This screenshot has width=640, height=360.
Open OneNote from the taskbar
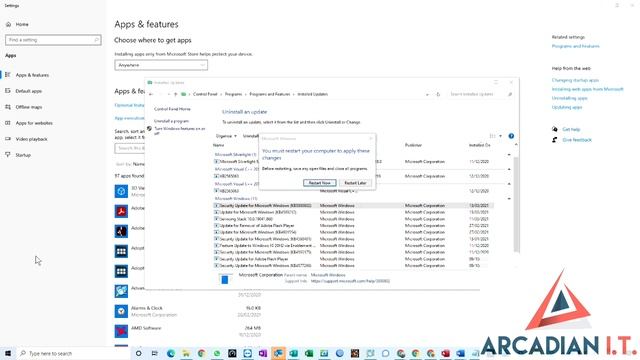(x=262, y=353)
